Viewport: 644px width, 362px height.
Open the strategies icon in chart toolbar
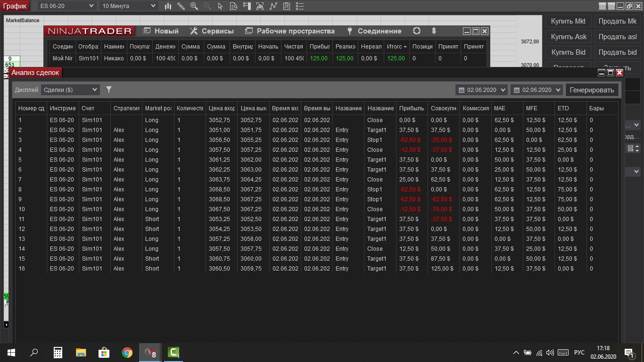coord(273,6)
